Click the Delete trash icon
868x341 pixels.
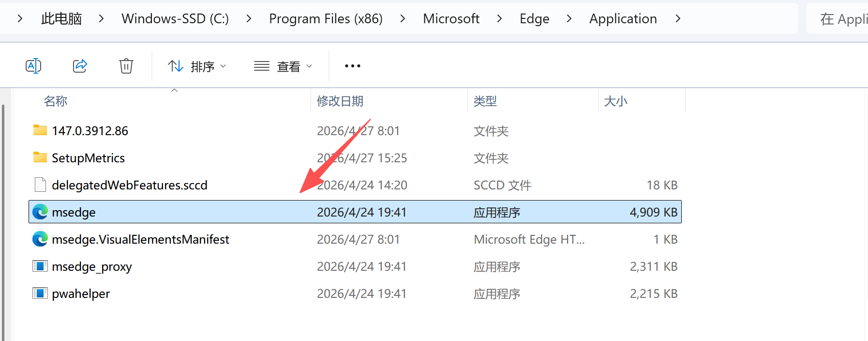point(126,66)
